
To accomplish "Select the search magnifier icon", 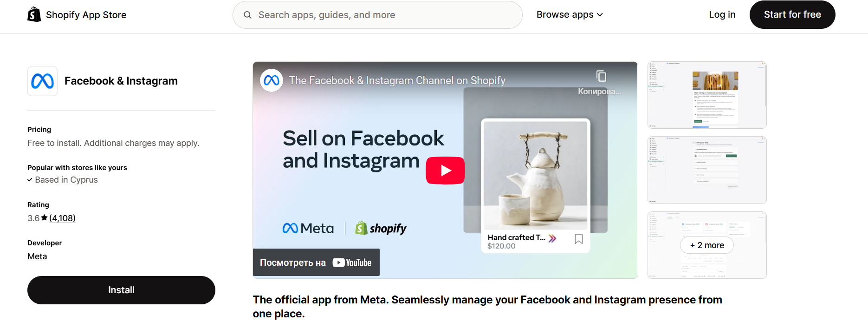I will point(247,14).
